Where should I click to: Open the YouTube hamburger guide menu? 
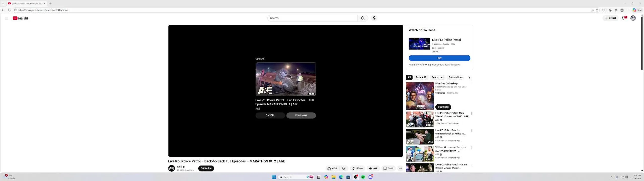(x=7, y=18)
